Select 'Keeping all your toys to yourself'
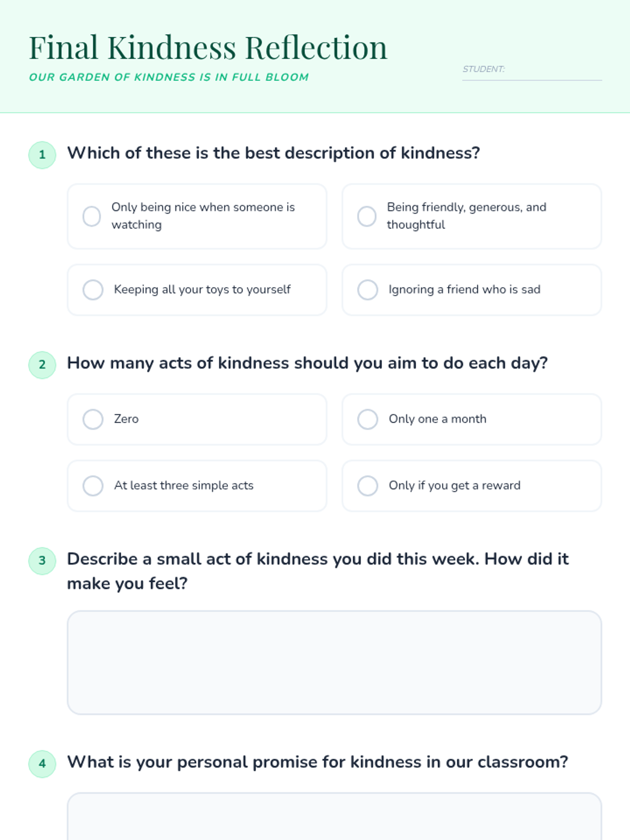Screen dimensions: 630x840 coord(197,290)
